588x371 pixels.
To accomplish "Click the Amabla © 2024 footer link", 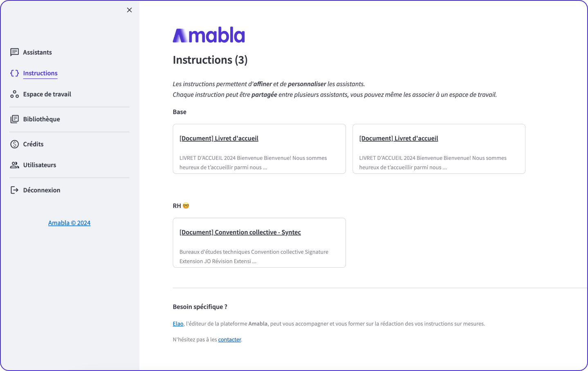I will tap(70, 223).
